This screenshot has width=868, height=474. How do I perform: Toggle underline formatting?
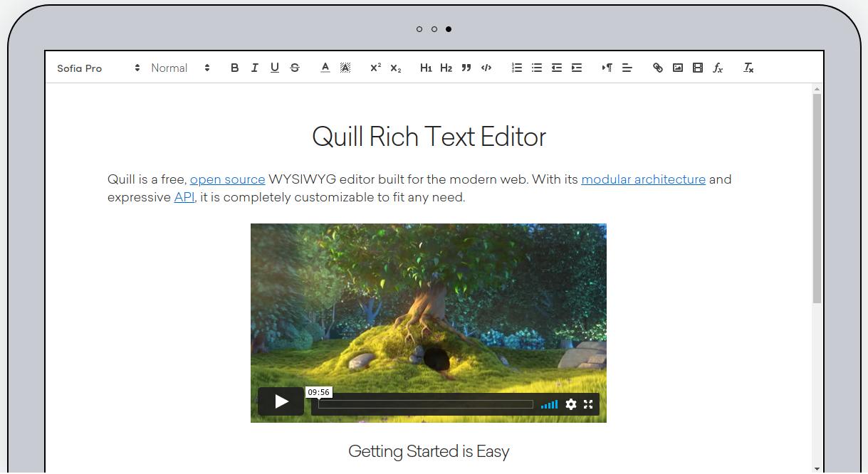tap(275, 68)
